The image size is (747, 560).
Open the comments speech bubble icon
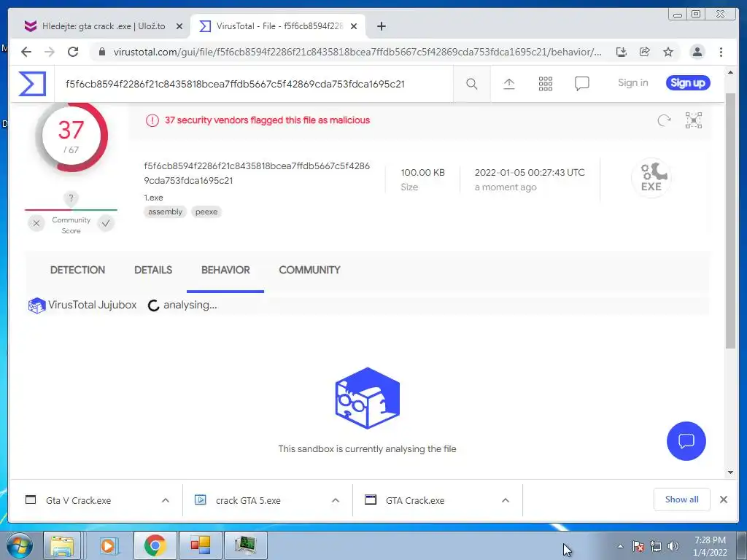581,84
